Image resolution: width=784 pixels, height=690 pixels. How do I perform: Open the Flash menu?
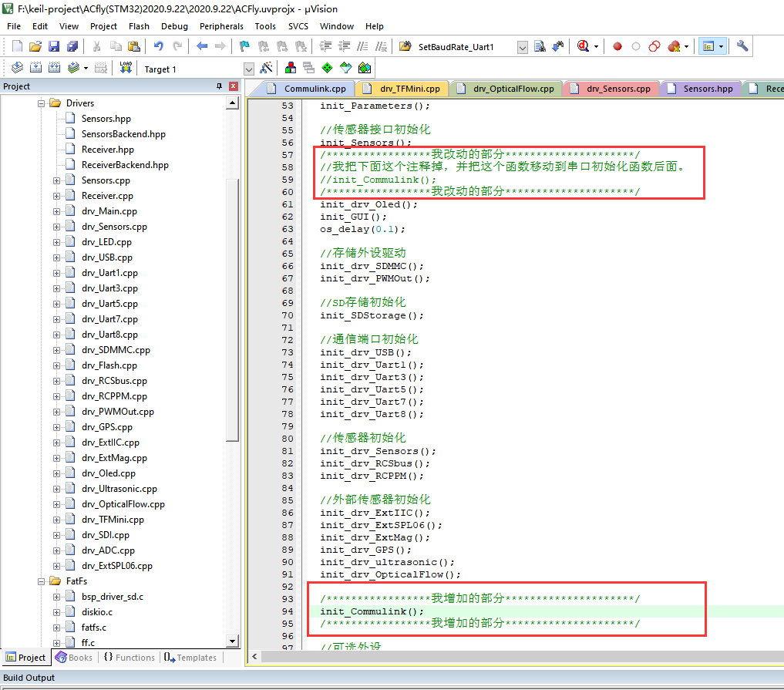(139, 26)
